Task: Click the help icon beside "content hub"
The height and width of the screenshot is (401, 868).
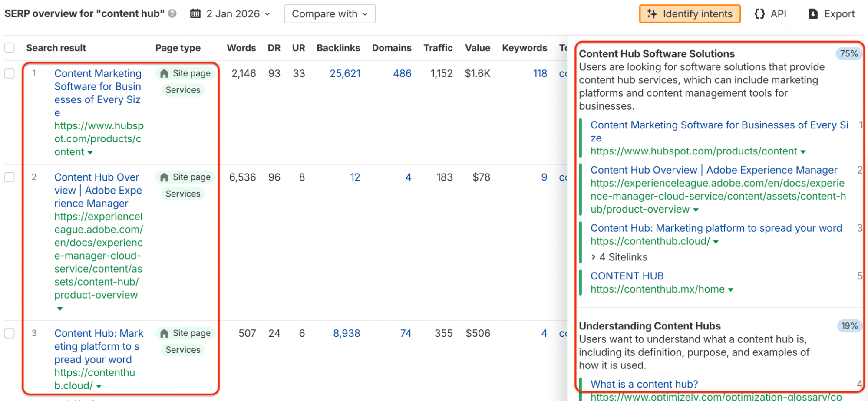Action: [172, 13]
